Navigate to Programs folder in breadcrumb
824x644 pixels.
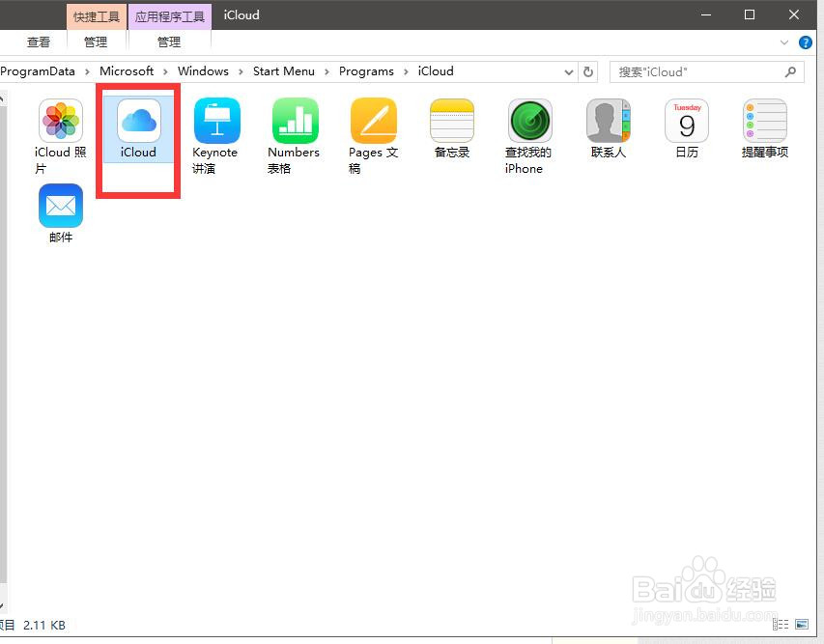pos(366,71)
